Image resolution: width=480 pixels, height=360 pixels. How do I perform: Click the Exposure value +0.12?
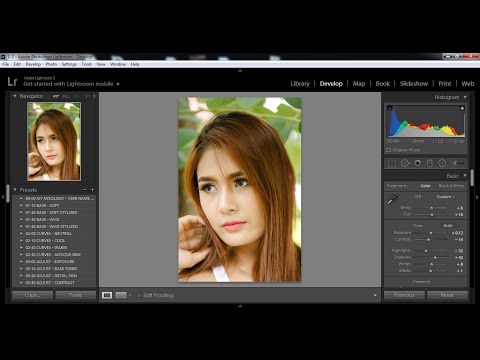[x=457, y=233]
